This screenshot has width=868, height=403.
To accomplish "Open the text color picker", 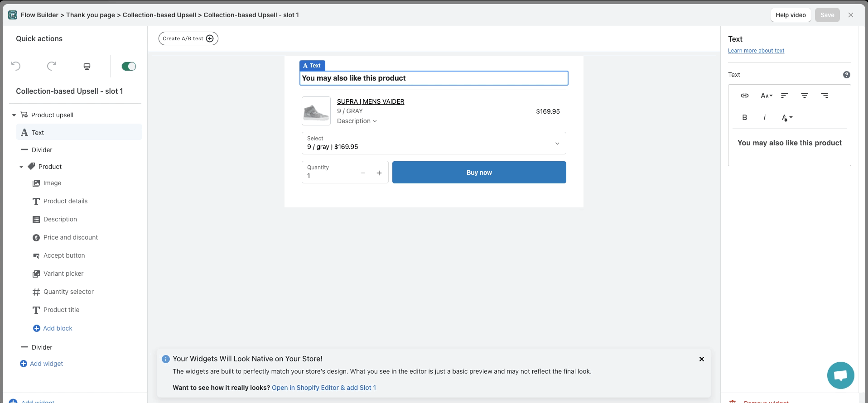I will coord(787,118).
